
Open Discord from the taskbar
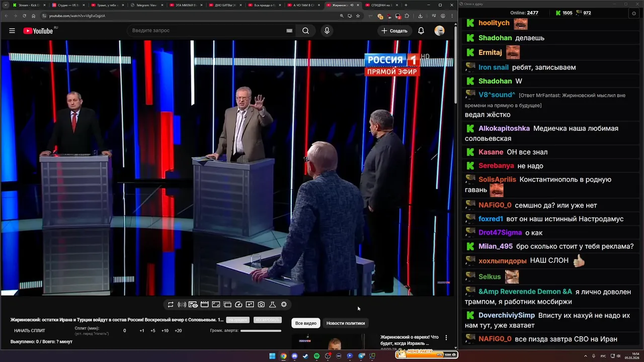(x=294, y=356)
